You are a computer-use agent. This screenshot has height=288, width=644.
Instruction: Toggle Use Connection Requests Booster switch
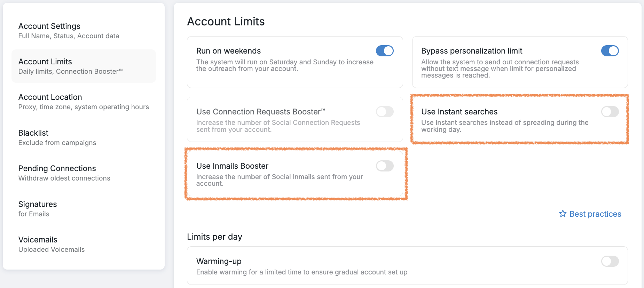(x=385, y=112)
